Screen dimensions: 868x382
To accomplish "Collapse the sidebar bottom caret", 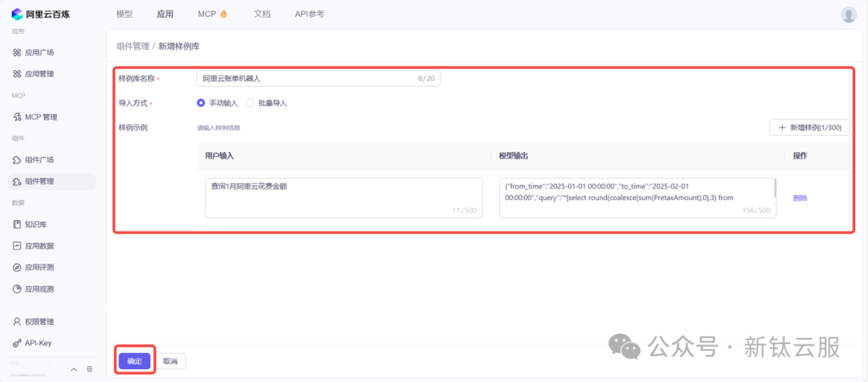I will [x=74, y=369].
